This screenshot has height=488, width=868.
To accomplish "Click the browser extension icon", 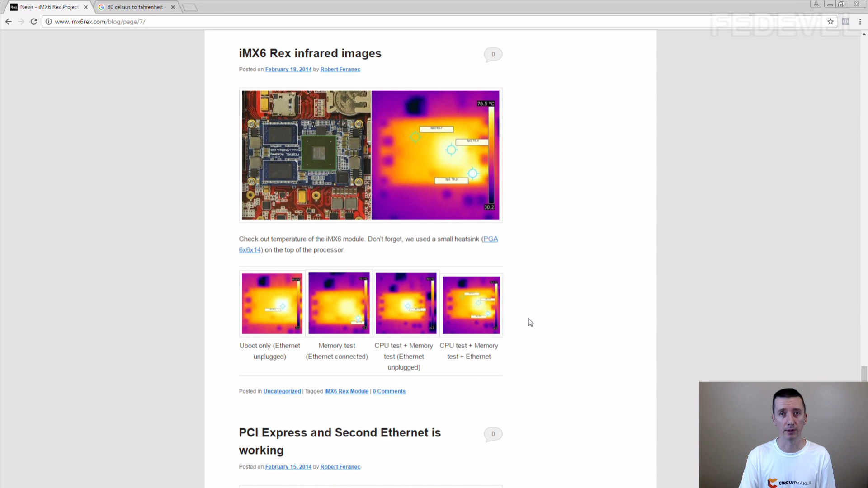I will 845,22.
